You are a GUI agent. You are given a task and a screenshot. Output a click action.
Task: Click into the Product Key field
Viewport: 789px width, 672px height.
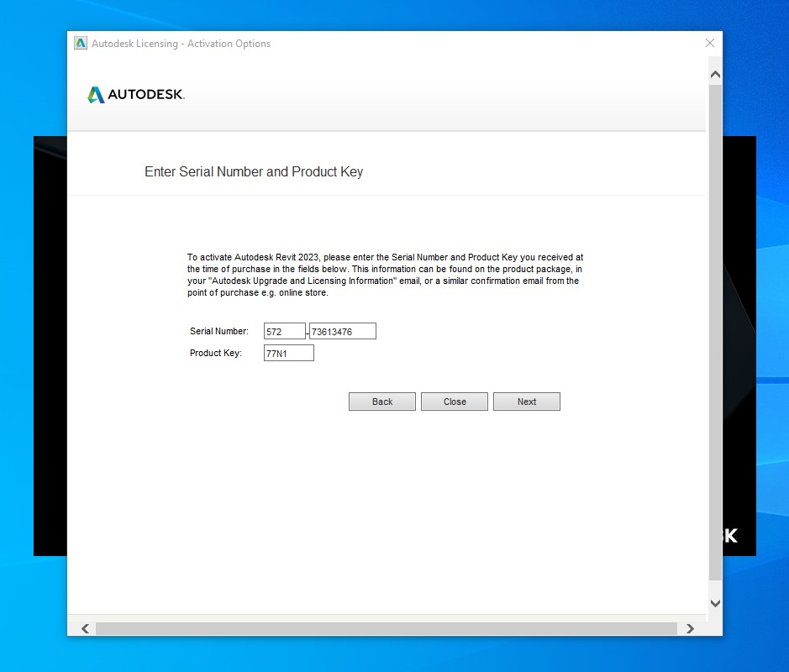coord(288,354)
